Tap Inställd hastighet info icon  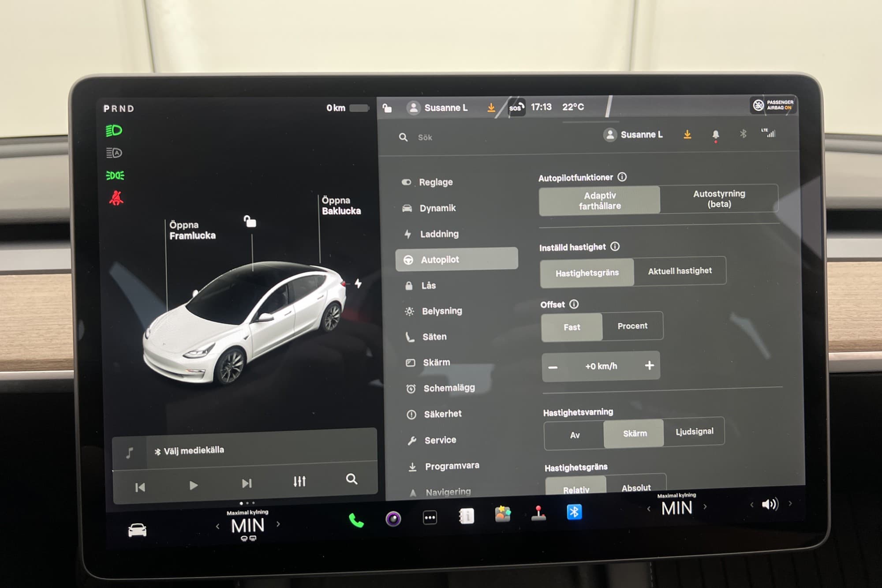[x=615, y=247]
